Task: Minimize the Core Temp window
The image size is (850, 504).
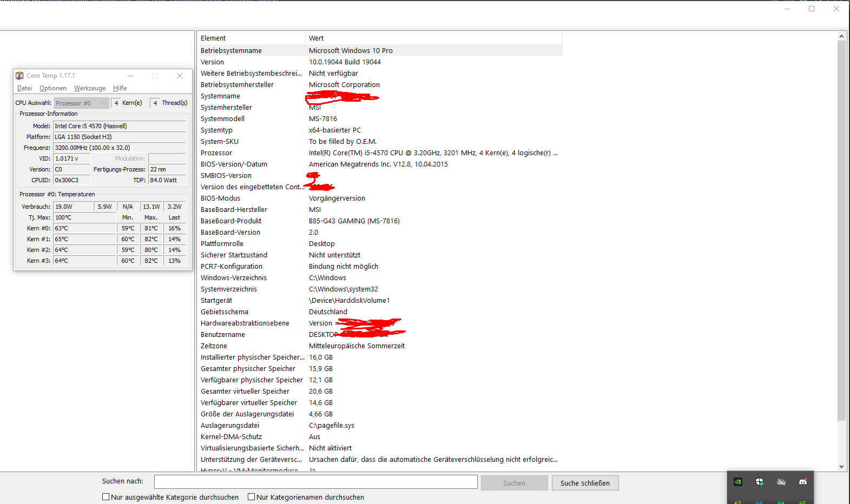Action: (130, 76)
